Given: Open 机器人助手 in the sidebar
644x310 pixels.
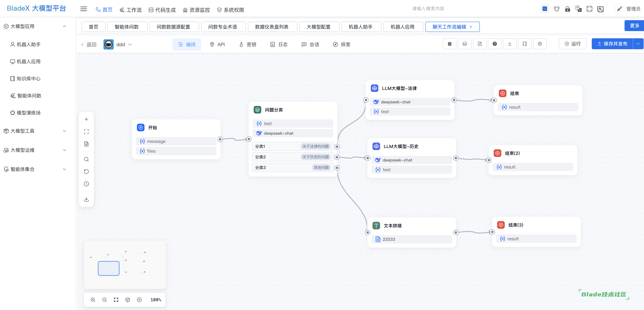Looking at the screenshot, I should click(x=25, y=45).
